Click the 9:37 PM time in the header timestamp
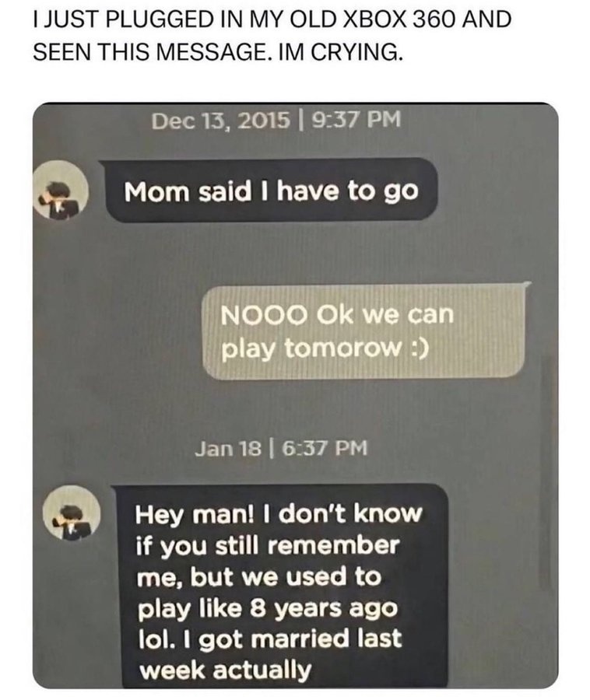 coord(356,121)
